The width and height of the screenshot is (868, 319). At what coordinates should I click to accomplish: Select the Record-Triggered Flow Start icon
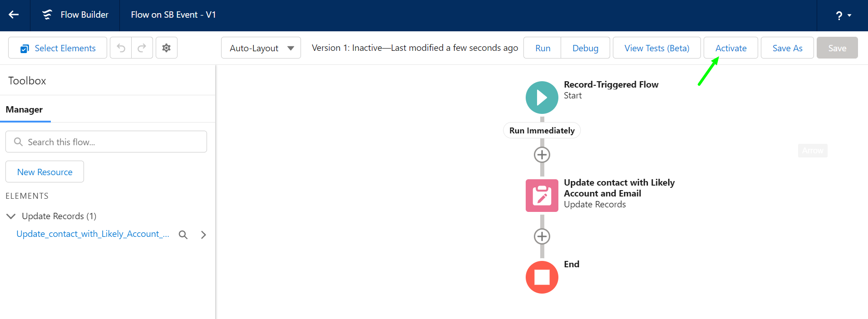coord(542,98)
